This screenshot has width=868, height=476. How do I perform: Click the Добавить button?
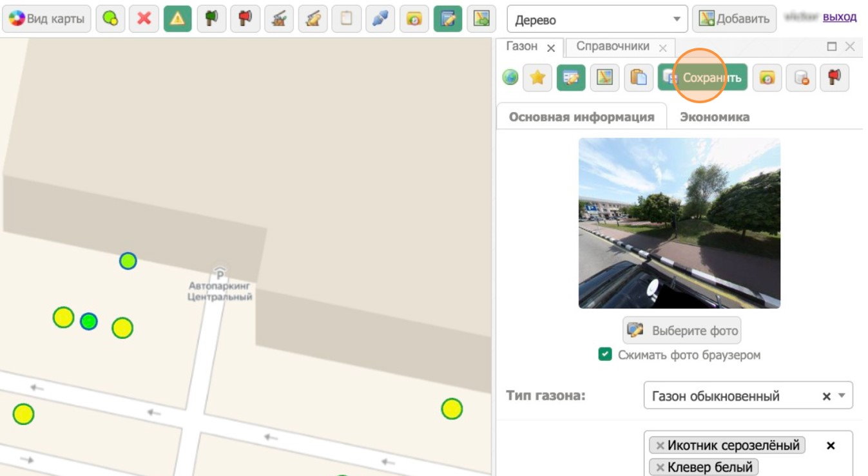coord(734,19)
